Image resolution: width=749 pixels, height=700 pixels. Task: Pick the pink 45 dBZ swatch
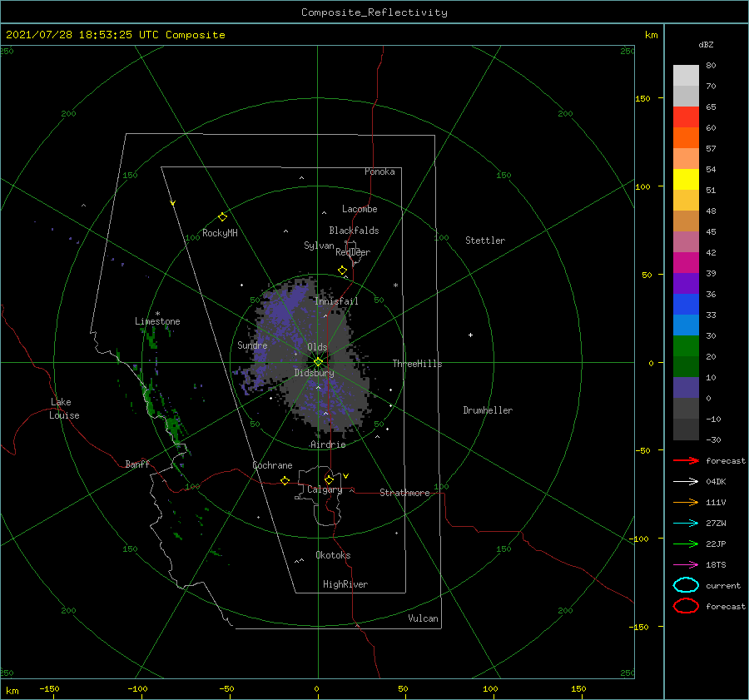[686, 241]
